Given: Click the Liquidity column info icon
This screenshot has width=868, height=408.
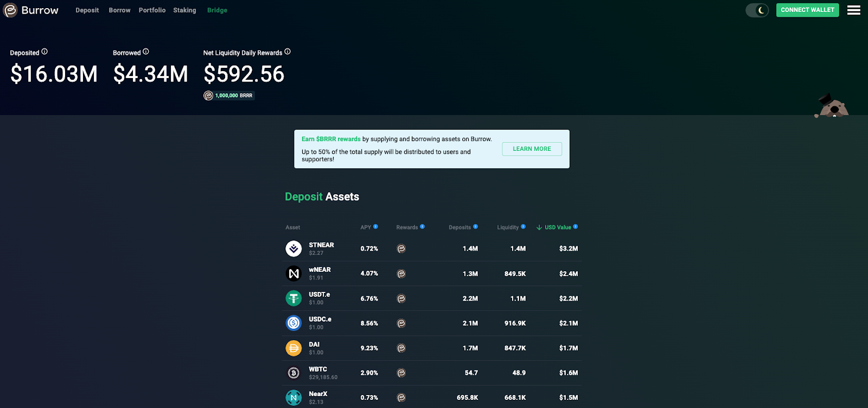Looking at the screenshot, I should pos(523,227).
